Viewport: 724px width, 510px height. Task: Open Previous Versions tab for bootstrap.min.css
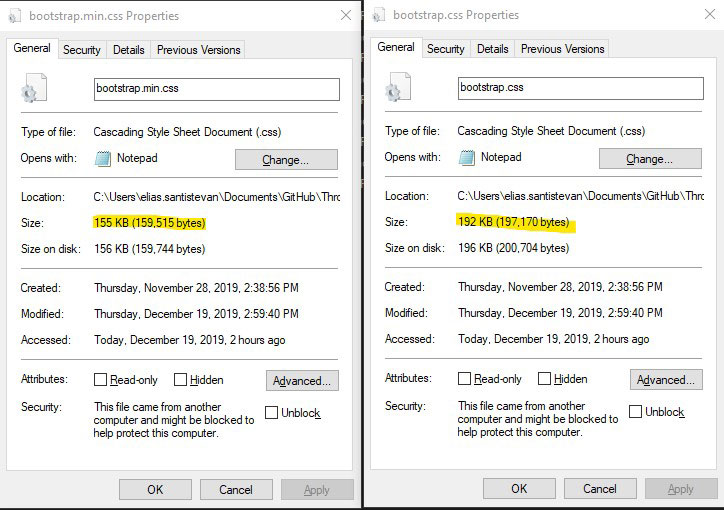click(x=198, y=49)
